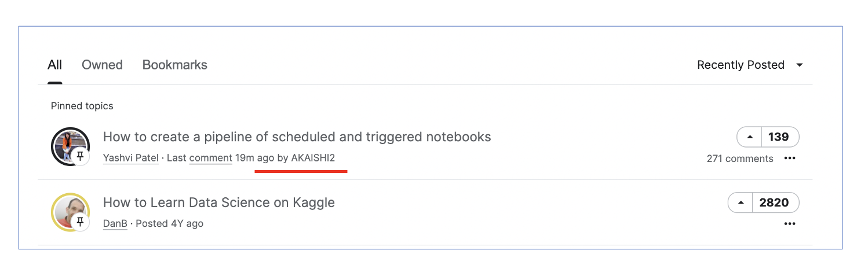
Task: Open How to Learn Data Science on Kaggle
Action: pos(218,202)
